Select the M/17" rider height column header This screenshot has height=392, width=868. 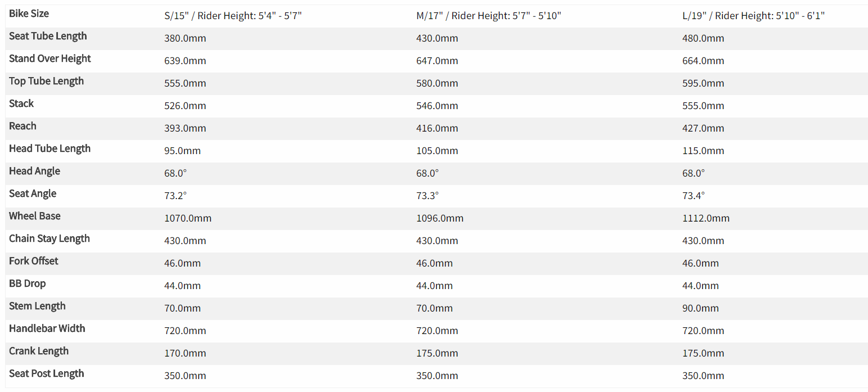coord(488,16)
